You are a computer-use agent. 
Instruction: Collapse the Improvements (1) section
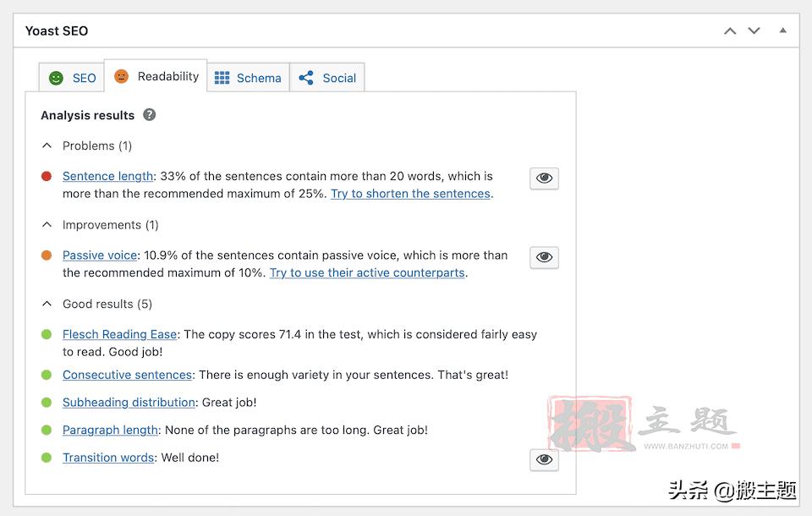tap(47, 225)
